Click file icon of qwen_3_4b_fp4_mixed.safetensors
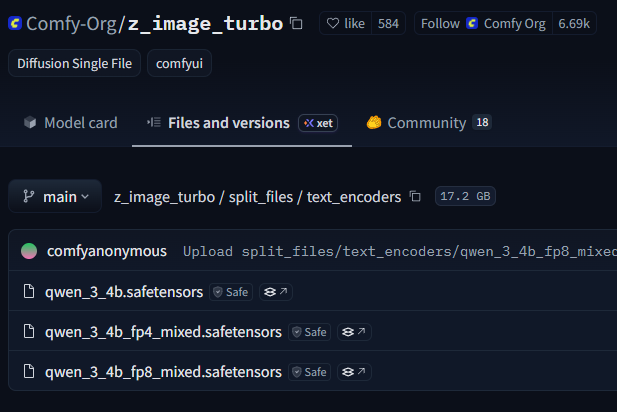617x412 pixels. point(29,331)
